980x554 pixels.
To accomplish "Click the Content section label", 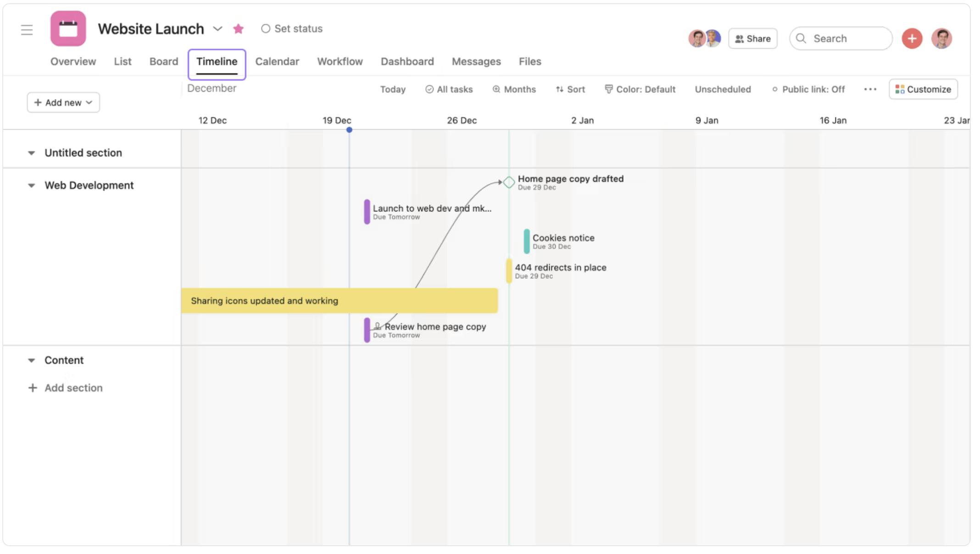I will point(64,360).
